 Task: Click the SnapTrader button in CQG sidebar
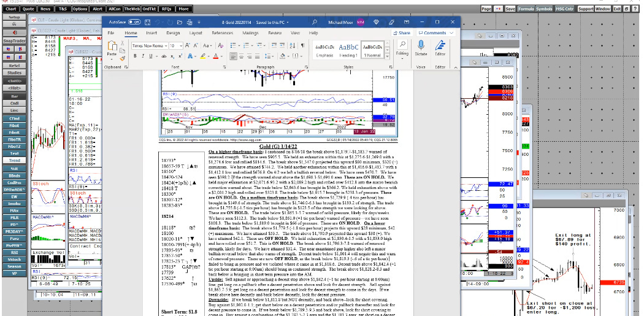coord(14,41)
